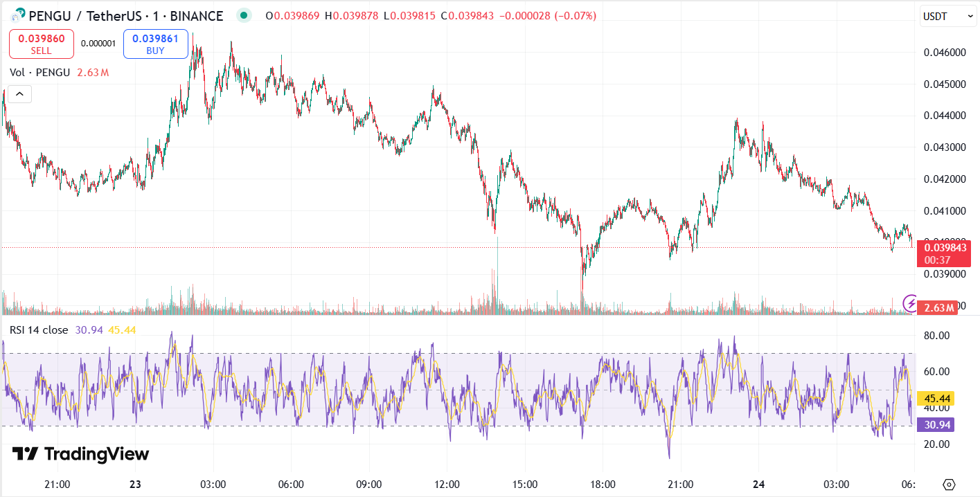Click the TradingView logo
This screenshot has width=980, height=497.
(80, 454)
